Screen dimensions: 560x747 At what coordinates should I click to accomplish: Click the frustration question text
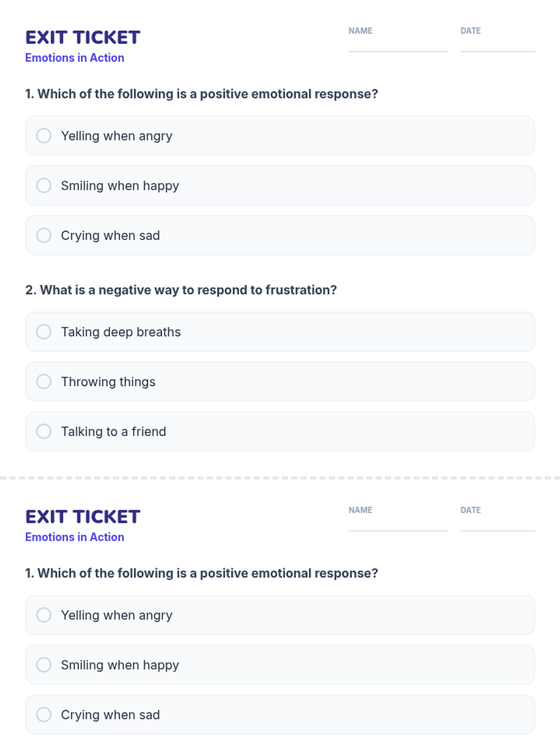181,290
